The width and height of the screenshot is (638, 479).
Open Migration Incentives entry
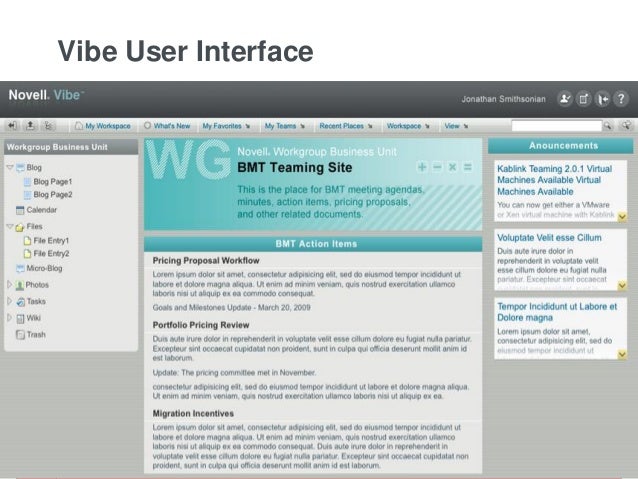point(193,413)
